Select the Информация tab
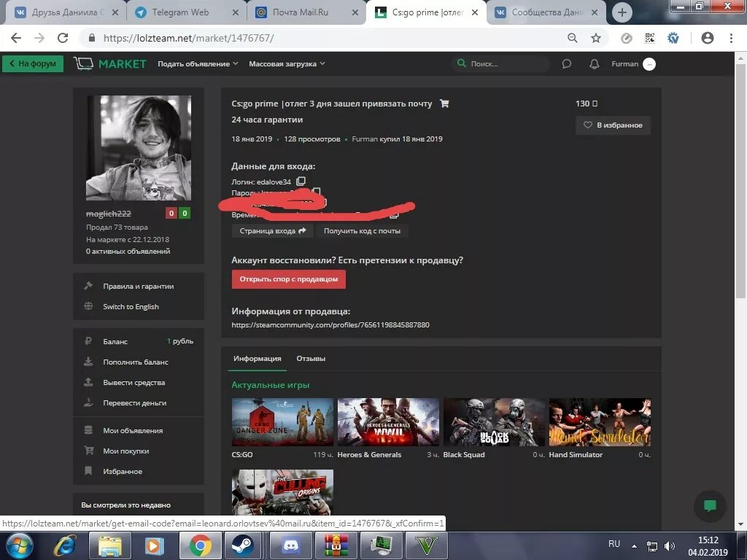747x560 pixels. [x=258, y=359]
